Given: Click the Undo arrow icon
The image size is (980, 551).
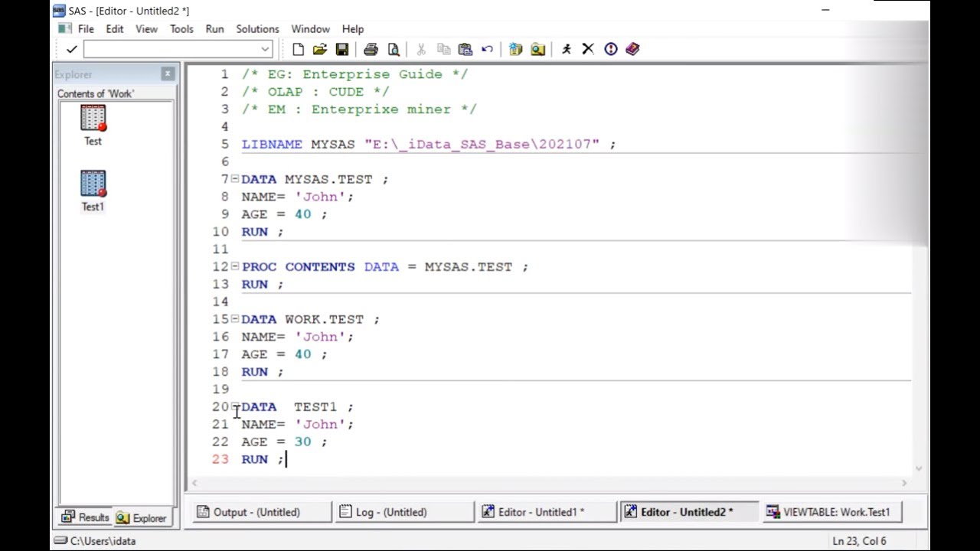Looking at the screenshot, I should 488,49.
